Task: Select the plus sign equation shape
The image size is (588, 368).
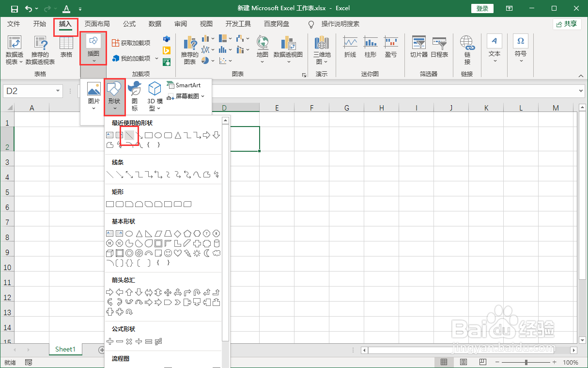Action: point(110,342)
